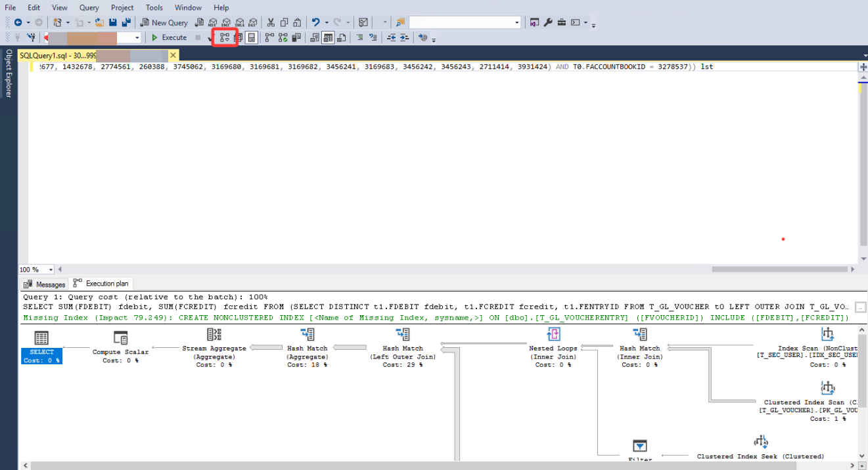The height and width of the screenshot is (470, 868).
Task: Open the available databases dropdown
Action: click(x=137, y=38)
